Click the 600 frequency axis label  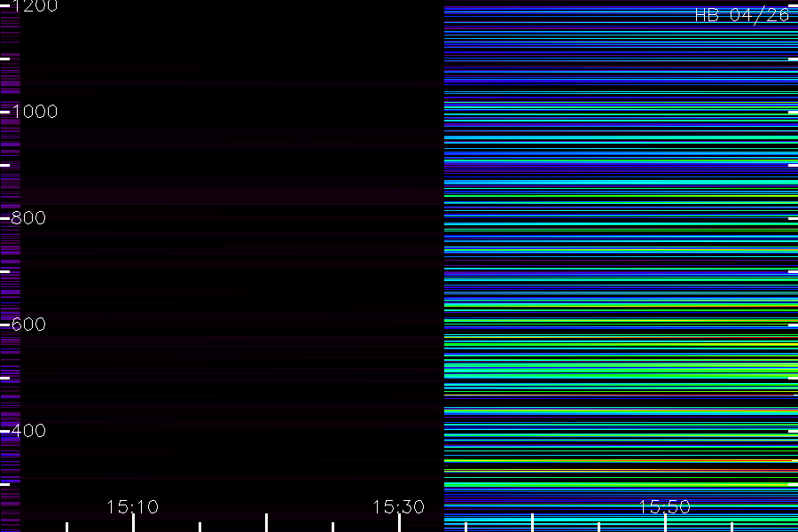tap(28, 325)
